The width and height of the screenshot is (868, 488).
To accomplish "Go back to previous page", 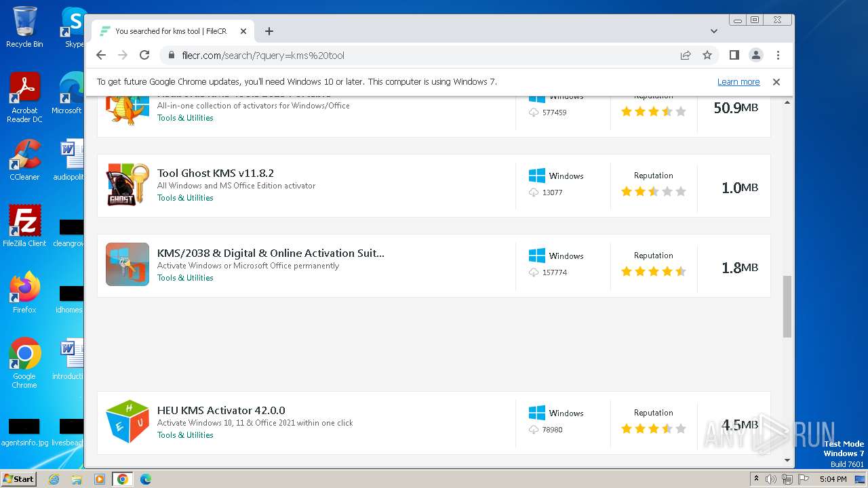I will (101, 55).
